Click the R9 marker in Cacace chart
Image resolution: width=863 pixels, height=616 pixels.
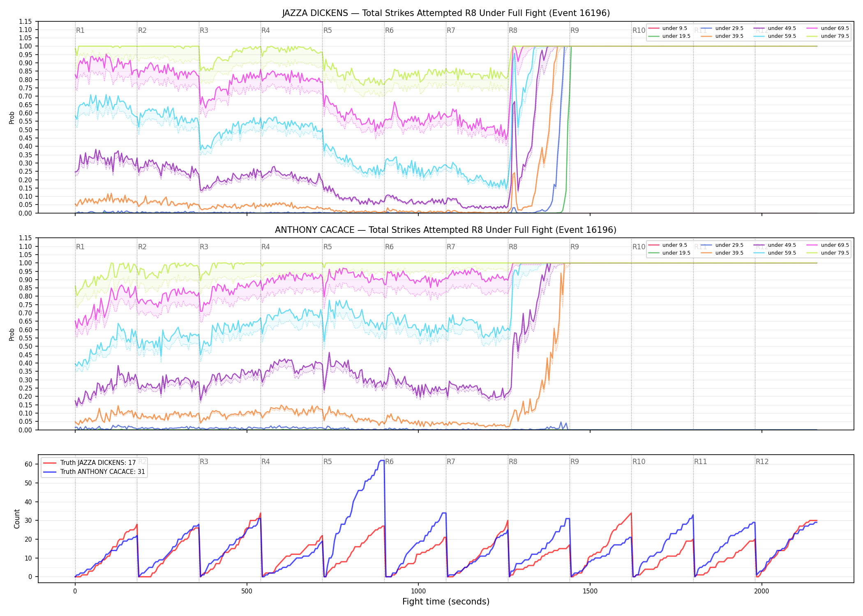tap(575, 247)
